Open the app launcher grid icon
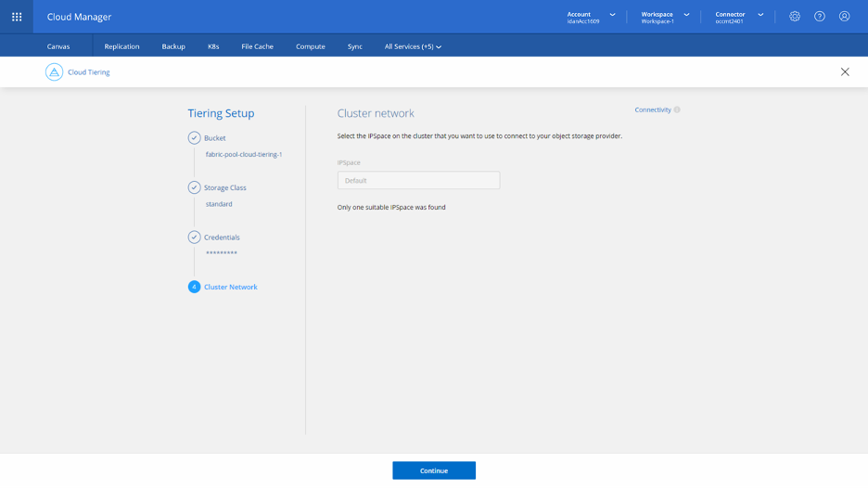This screenshot has height=488, width=868. (17, 17)
